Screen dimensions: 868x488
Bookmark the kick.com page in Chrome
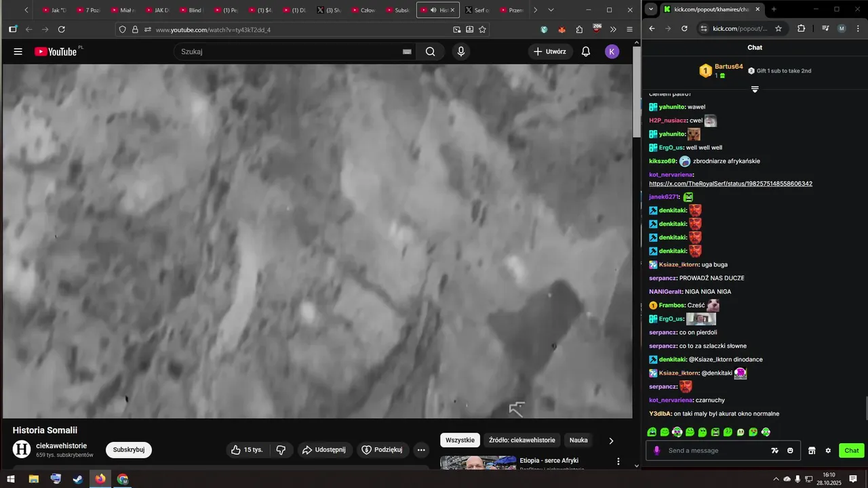click(x=778, y=28)
